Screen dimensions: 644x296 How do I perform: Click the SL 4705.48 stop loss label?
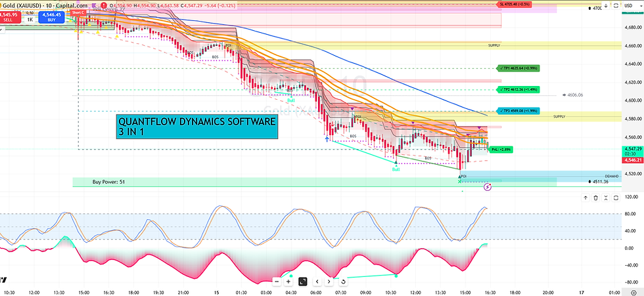[514, 5]
